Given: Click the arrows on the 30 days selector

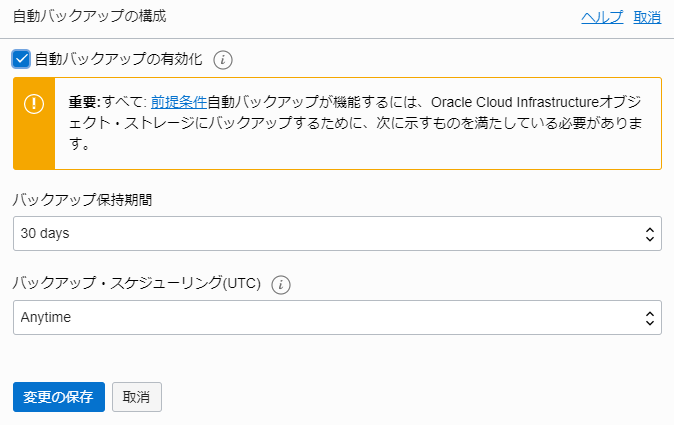Looking at the screenshot, I should (650, 234).
